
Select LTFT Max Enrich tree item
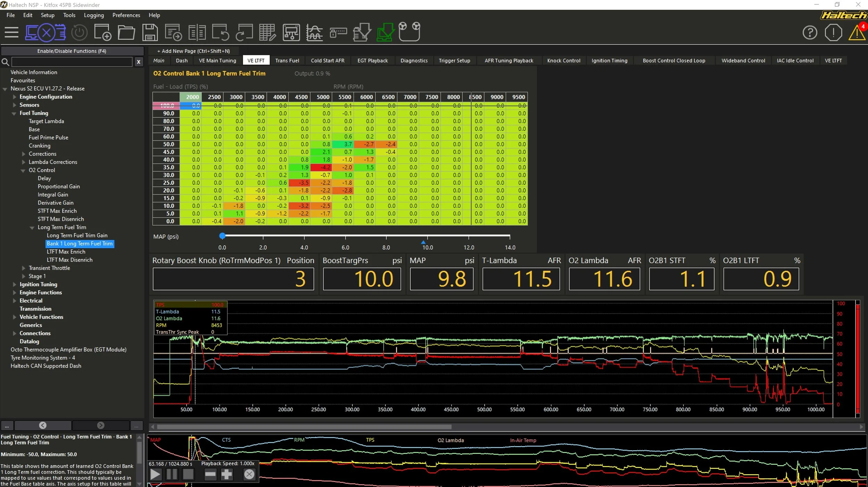(x=66, y=252)
